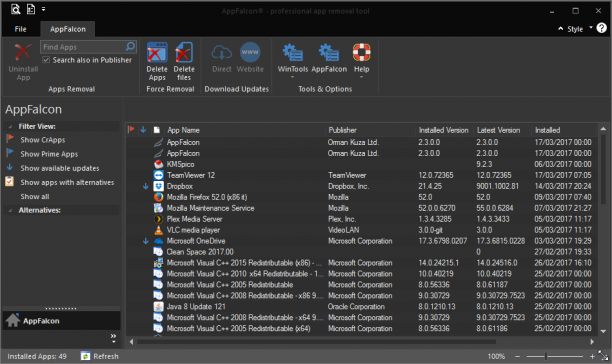Select the Mozilla Maintenance Service row

click(361, 208)
